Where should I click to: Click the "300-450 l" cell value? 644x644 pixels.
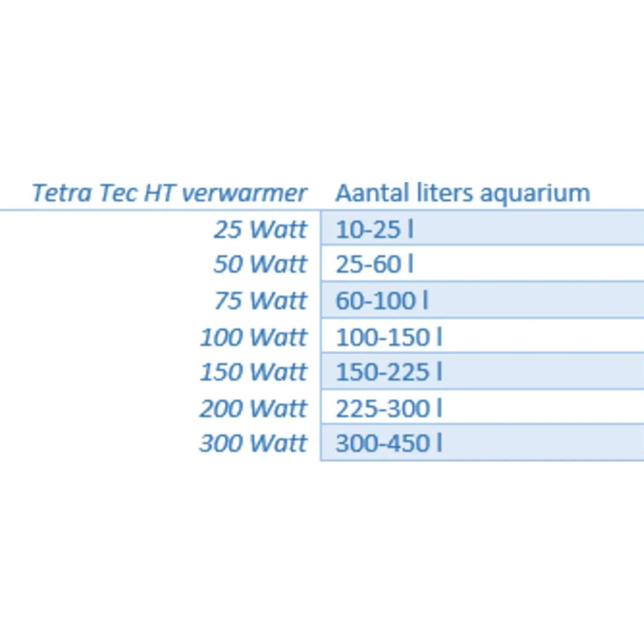click(389, 443)
